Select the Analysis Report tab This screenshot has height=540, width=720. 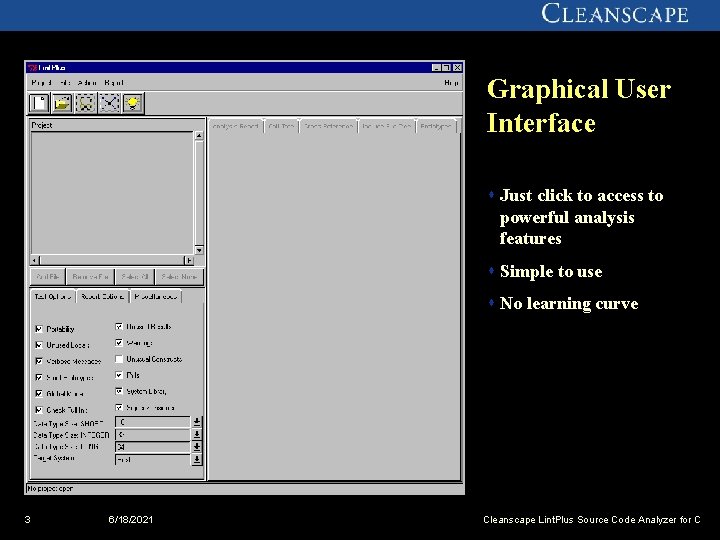(x=236, y=126)
